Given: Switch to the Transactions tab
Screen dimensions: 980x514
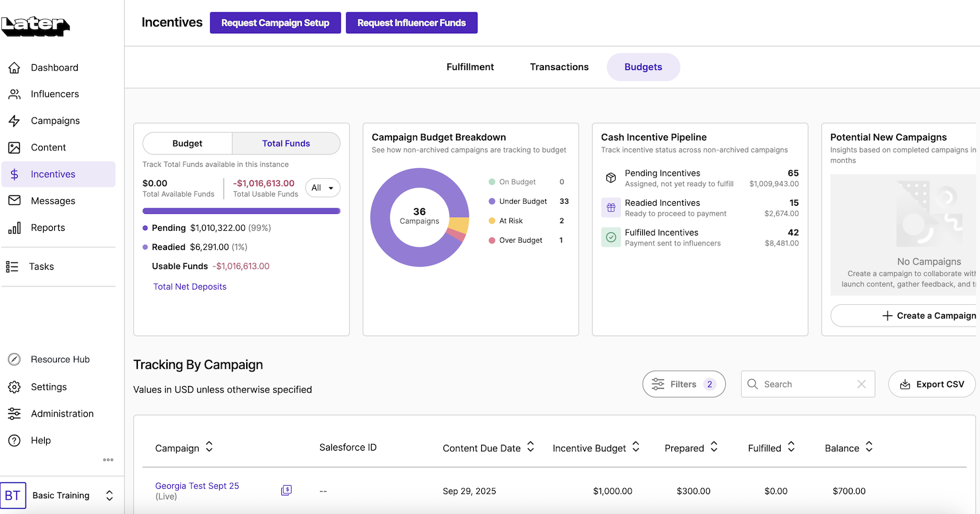Looking at the screenshot, I should click(x=559, y=67).
